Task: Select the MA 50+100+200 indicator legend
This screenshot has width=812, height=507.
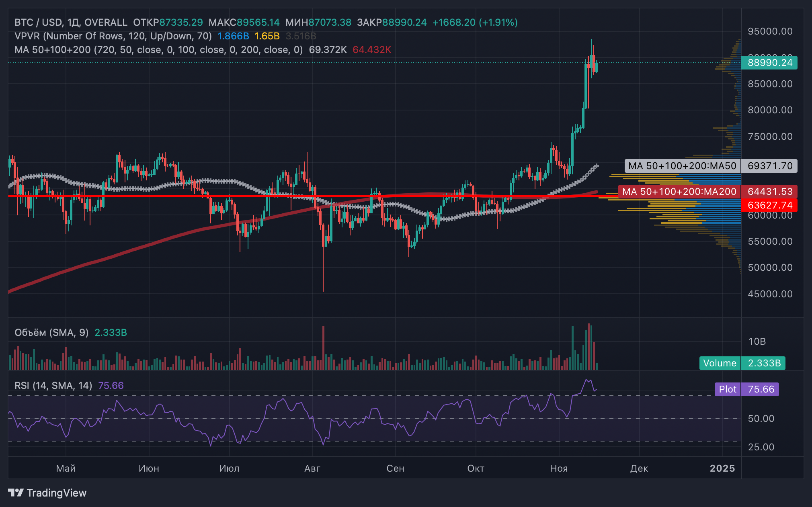Action: [x=158, y=50]
